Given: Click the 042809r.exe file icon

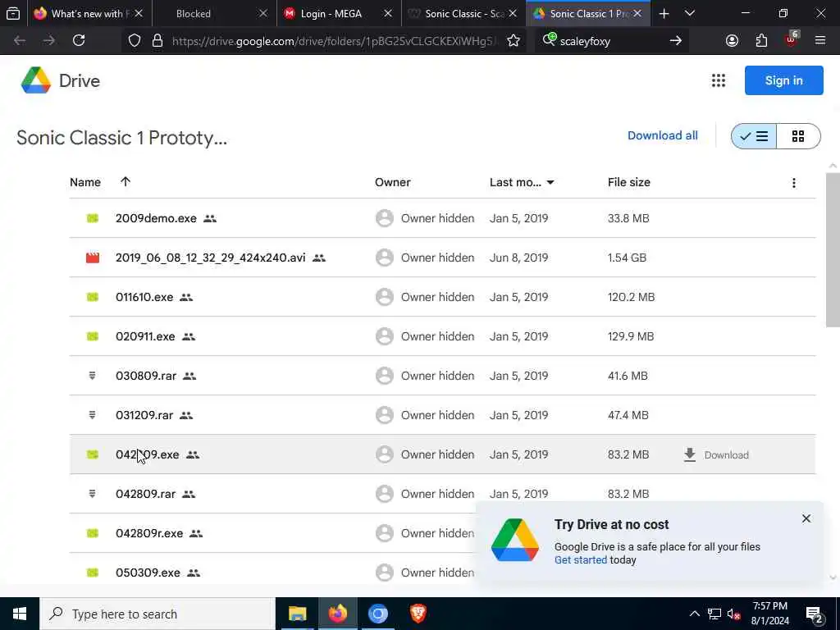Looking at the screenshot, I should (x=93, y=533).
